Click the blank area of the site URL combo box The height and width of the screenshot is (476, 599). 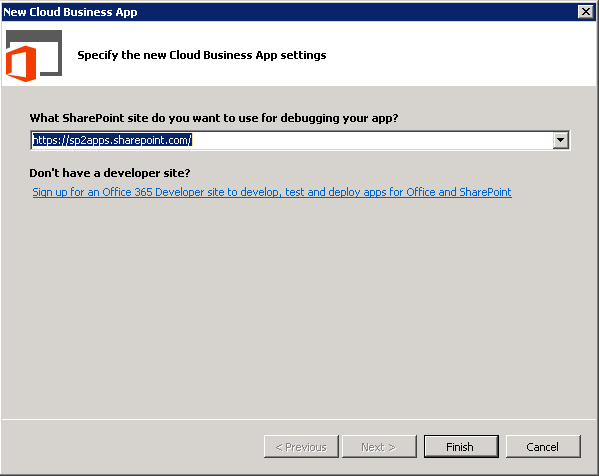click(371, 140)
